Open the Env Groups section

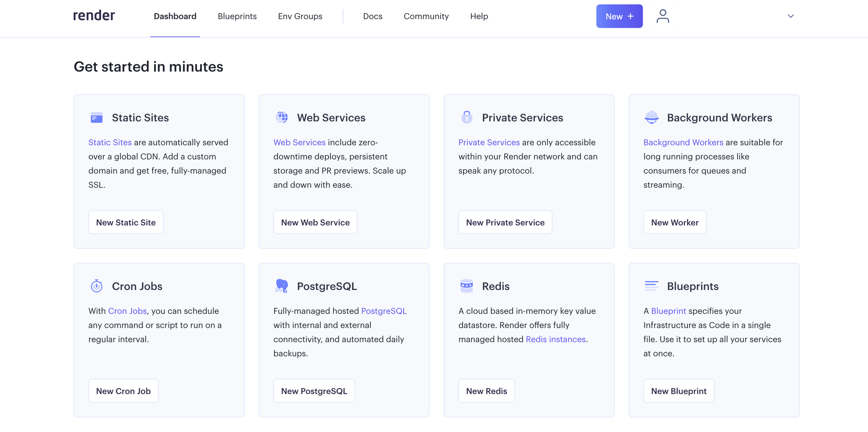coord(300,16)
